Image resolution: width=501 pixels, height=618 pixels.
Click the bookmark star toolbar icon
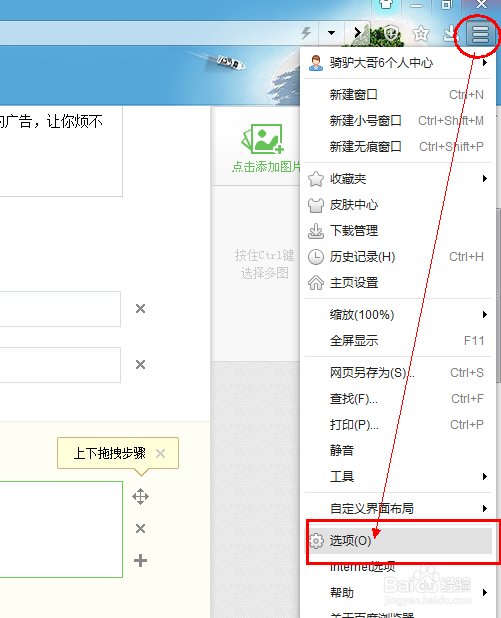tap(421, 34)
